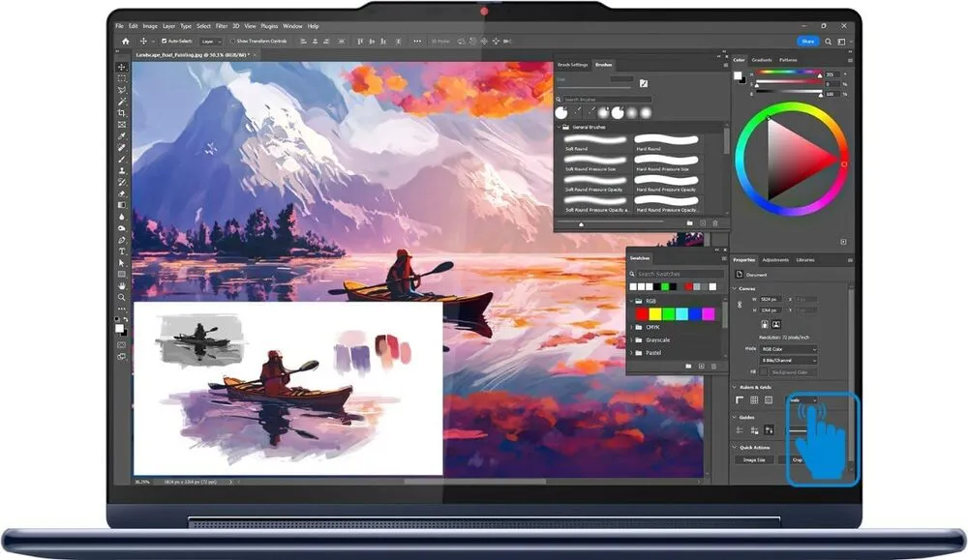This screenshot has height=560, width=968.
Task: Collapse the RGB swatch folder
Action: [x=631, y=301]
